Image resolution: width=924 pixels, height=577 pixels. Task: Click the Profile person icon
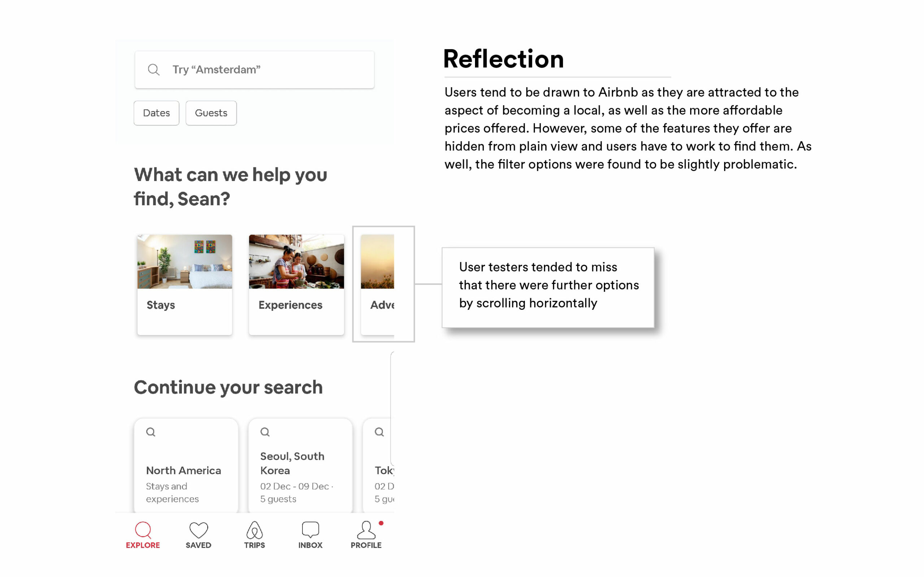366,532
